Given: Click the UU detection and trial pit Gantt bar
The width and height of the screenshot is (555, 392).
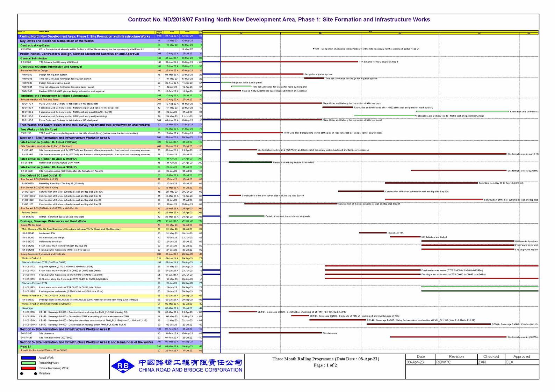Looking at the screenshot, I should coord(405,237).
